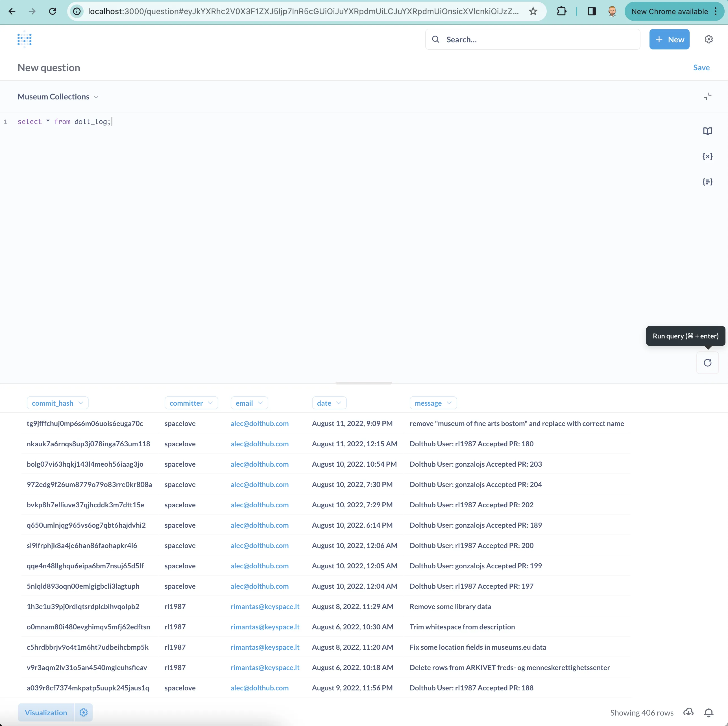
Task: Open the message column header dropdown
Action: point(433,403)
